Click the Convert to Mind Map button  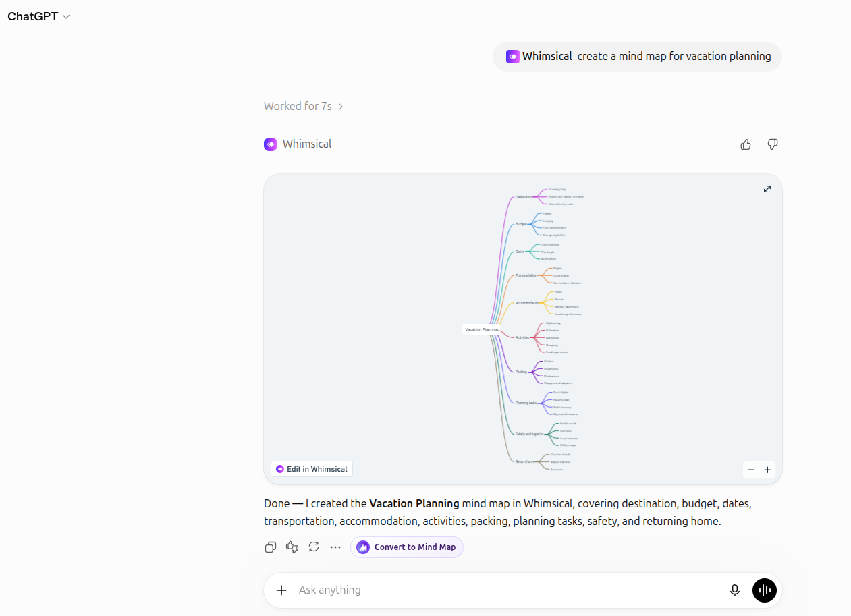[407, 547]
